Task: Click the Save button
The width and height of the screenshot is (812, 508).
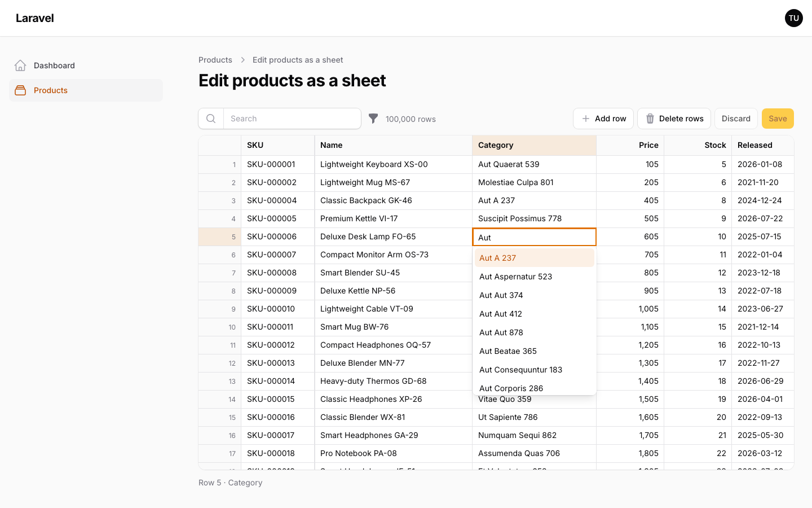Action: [778, 119]
